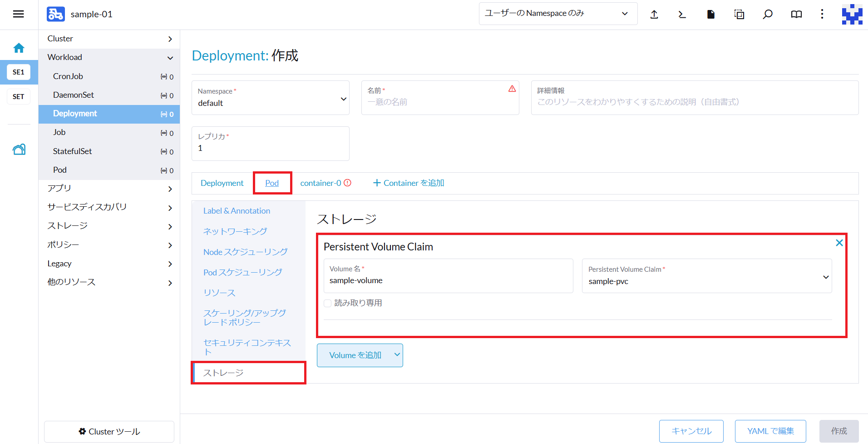Open the three-dot more options menu
The width and height of the screenshot is (868, 444).
point(822,15)
